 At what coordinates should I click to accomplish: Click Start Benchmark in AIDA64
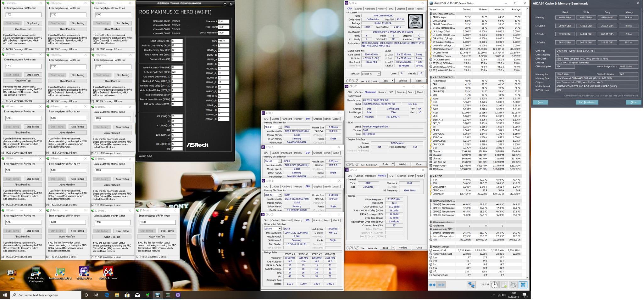click(587, 102)
